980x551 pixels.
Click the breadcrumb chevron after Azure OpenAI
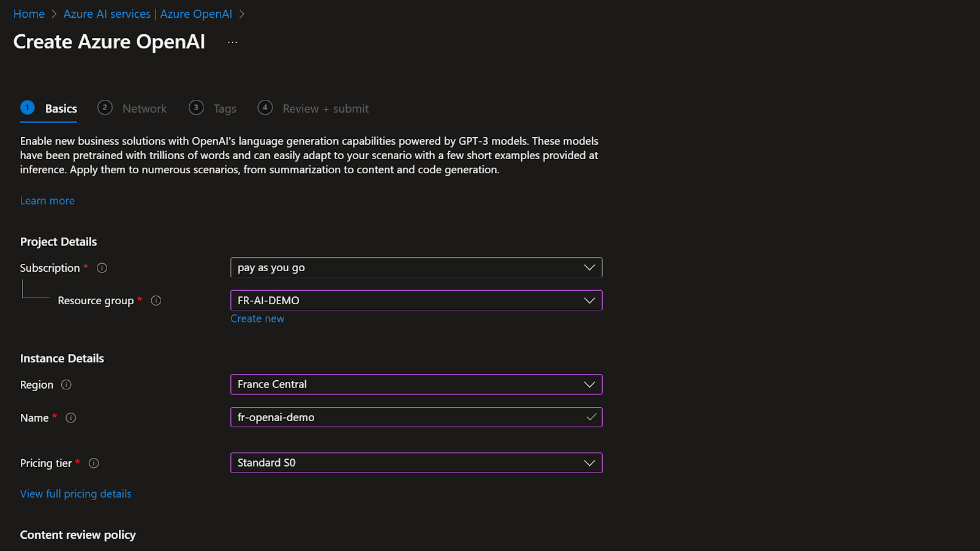[242, 14]
